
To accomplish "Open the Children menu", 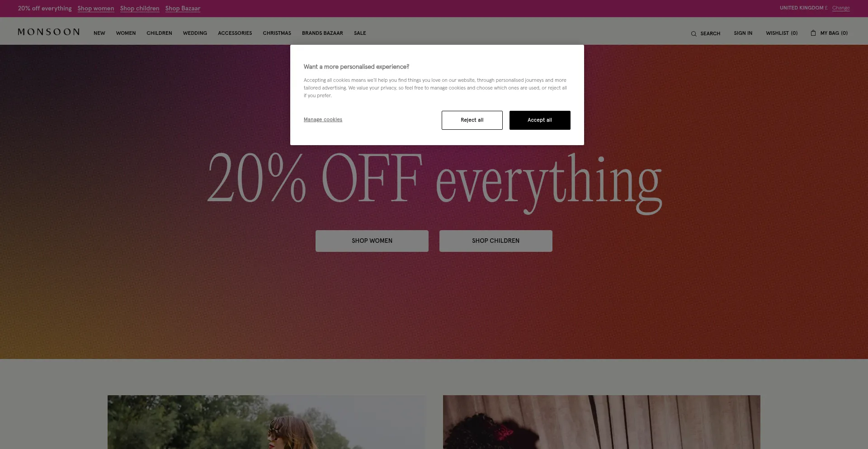I will click(159, 33).
